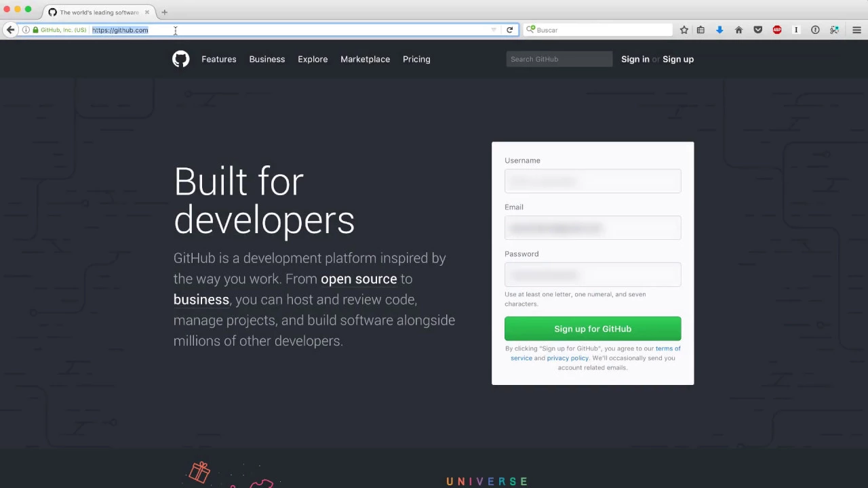This screenshot has height=488, width=868.
Task: Click the circled exclamation extension icon
Action: 815,30
